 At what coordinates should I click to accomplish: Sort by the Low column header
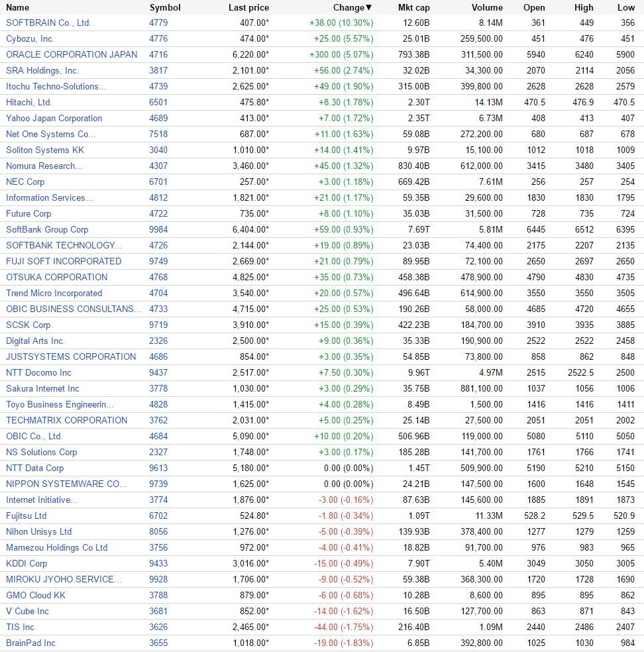point(626,7)
